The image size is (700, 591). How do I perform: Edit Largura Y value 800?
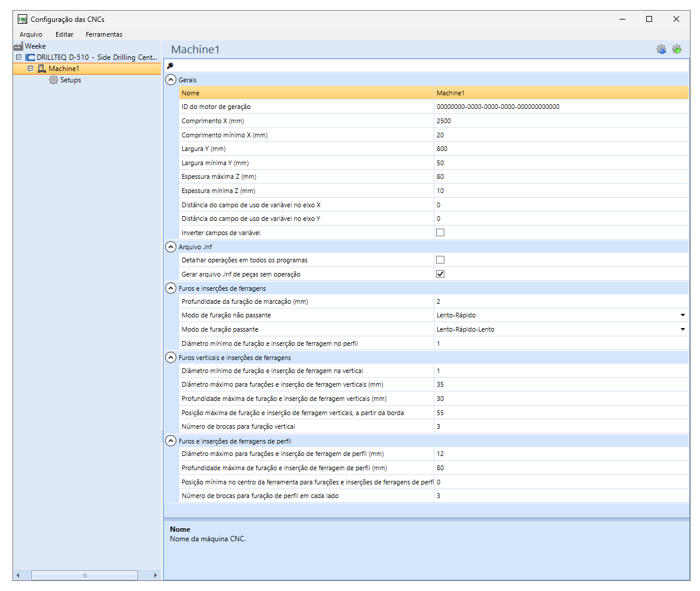(x=561, y=149)
